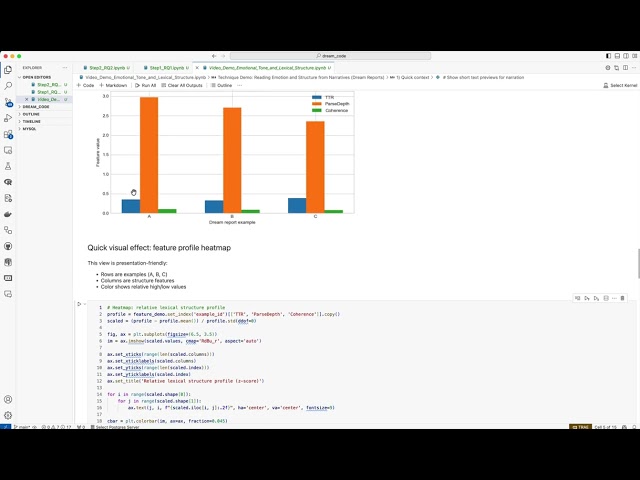Toggle the secondary side bar layout icon
Image resolution: width=640 pixels, height=480 pixels.
click(x=626, y=56)
